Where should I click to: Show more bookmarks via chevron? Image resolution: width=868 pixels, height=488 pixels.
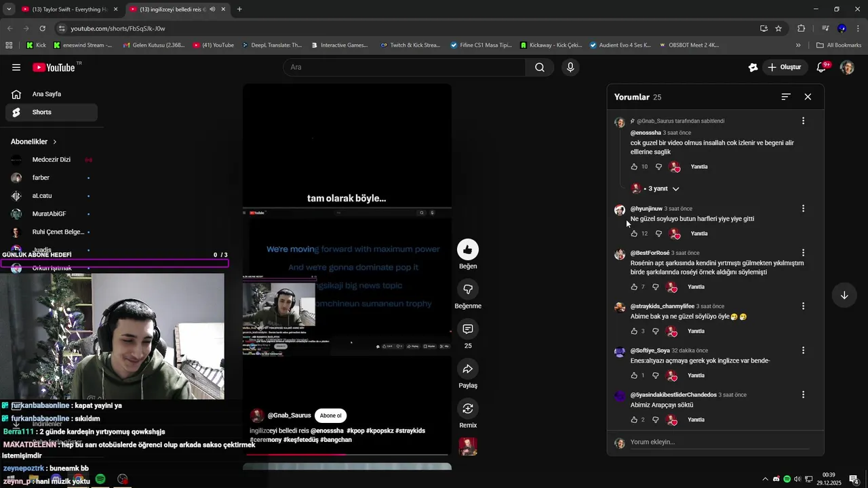(798, 45)
